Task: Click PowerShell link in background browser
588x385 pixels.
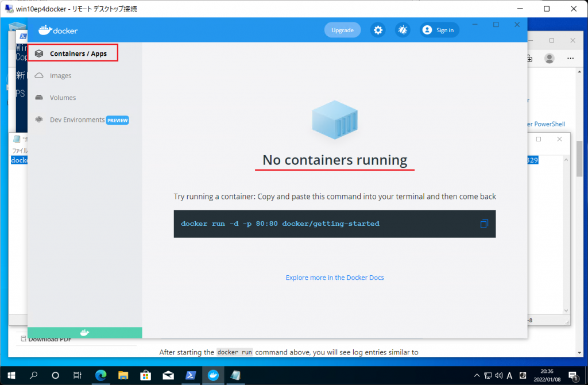Action: 546,124
